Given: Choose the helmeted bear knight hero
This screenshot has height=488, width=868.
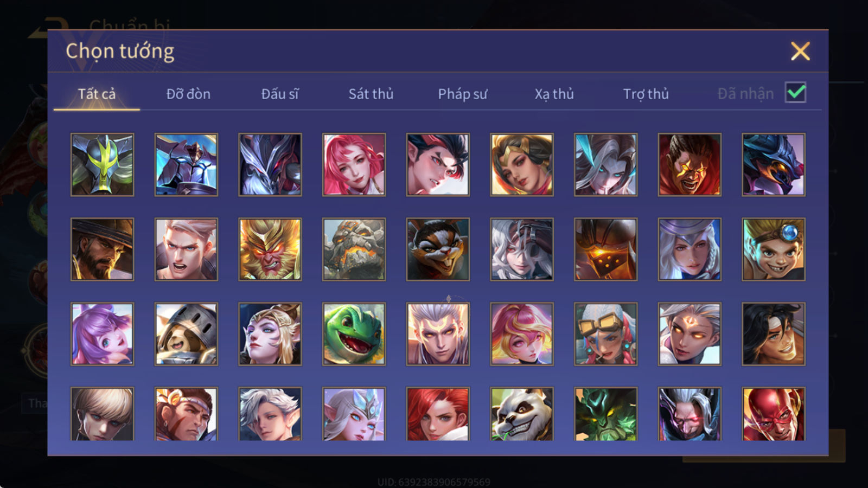Looking at the screenshot, I should click(186, 334).
